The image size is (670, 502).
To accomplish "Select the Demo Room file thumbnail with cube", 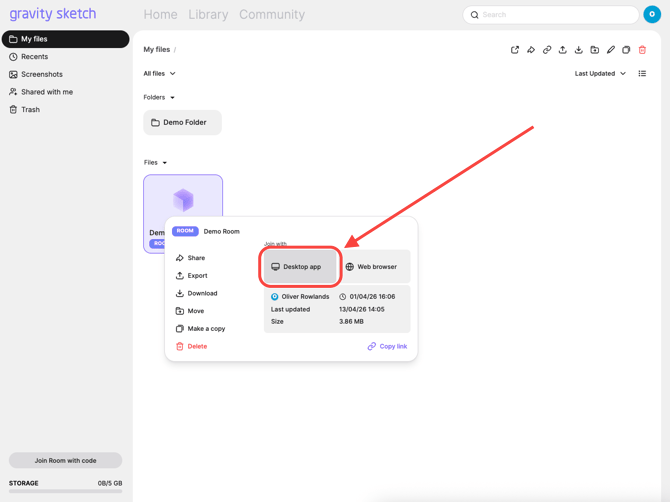I will click(183, 200).
